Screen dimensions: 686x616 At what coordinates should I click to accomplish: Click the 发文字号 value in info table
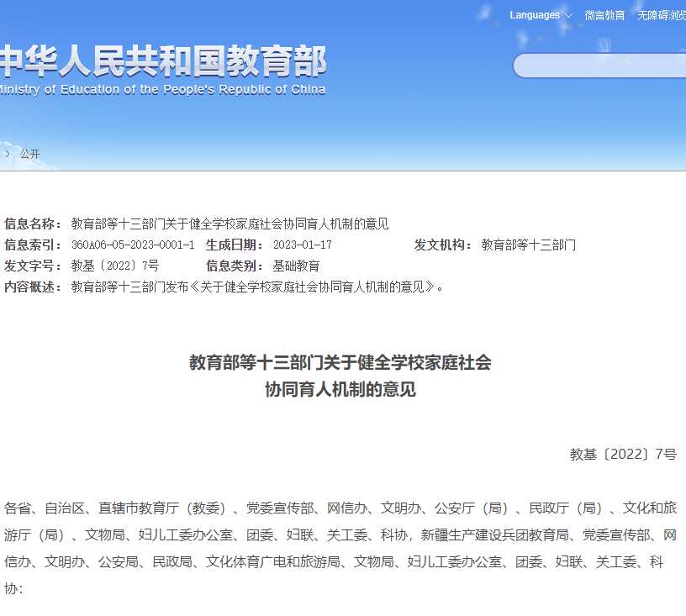pyautogui.click(x=115, y=266)
